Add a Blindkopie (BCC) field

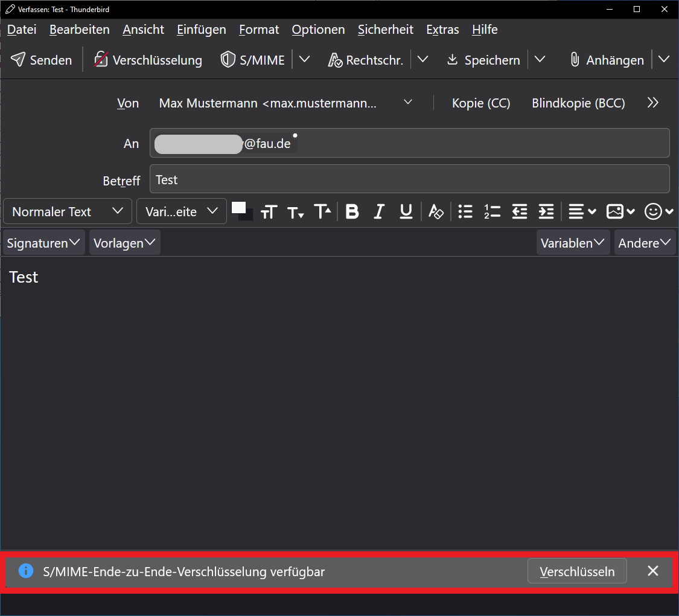pyautogui.click(x=578, y=103)
